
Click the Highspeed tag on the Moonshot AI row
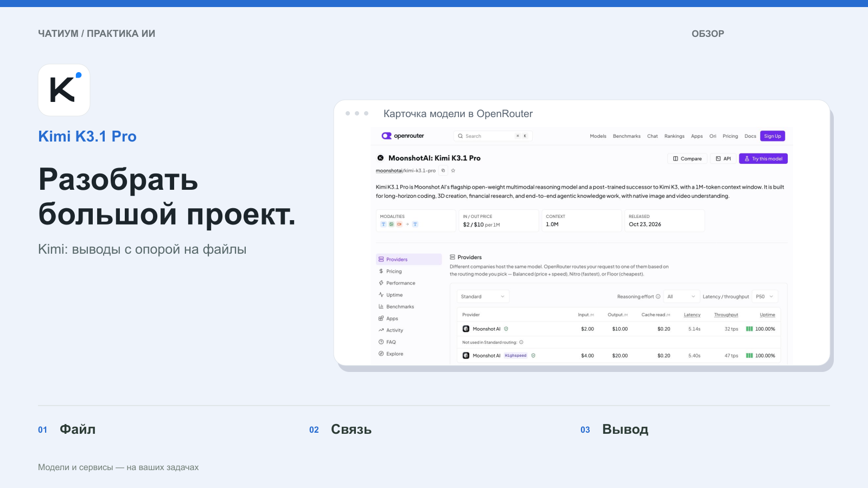(x=515, y=356)
